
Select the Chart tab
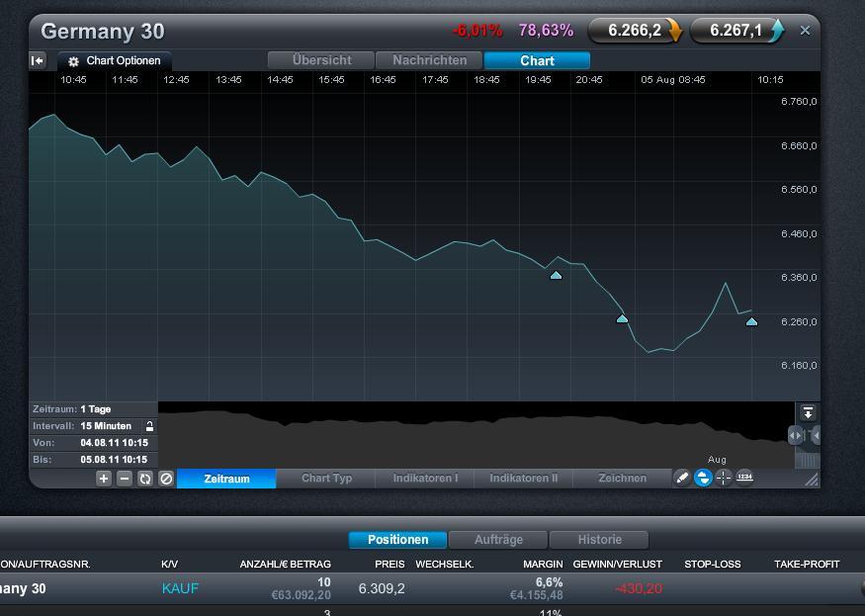click(x=537, y=60)
